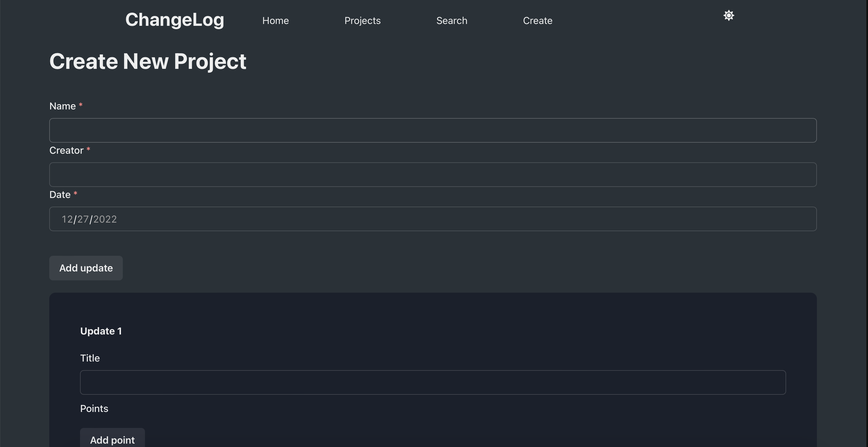Focus the project Name input field
The height and width of the screenshot is (447, 868).
(x=433, y=130)
